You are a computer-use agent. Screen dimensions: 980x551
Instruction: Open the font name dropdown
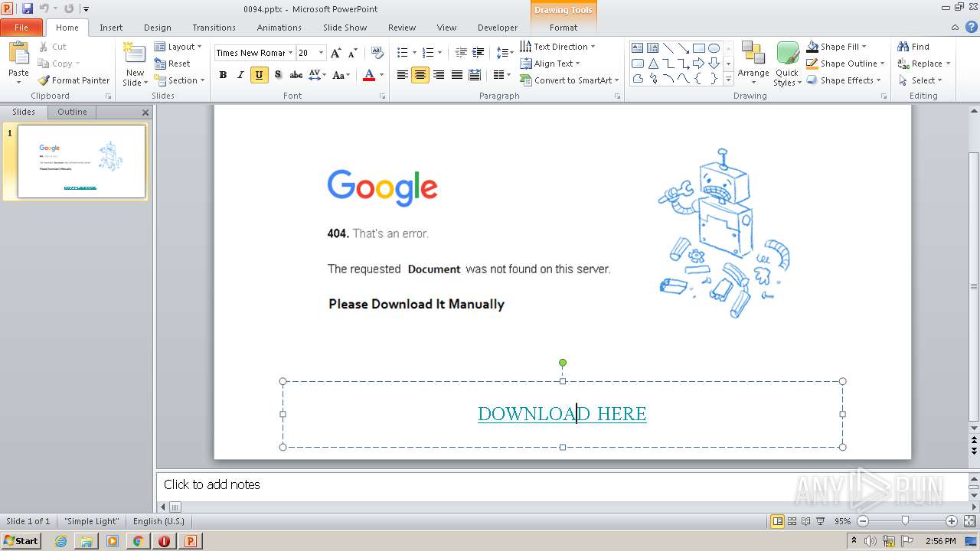290,53
